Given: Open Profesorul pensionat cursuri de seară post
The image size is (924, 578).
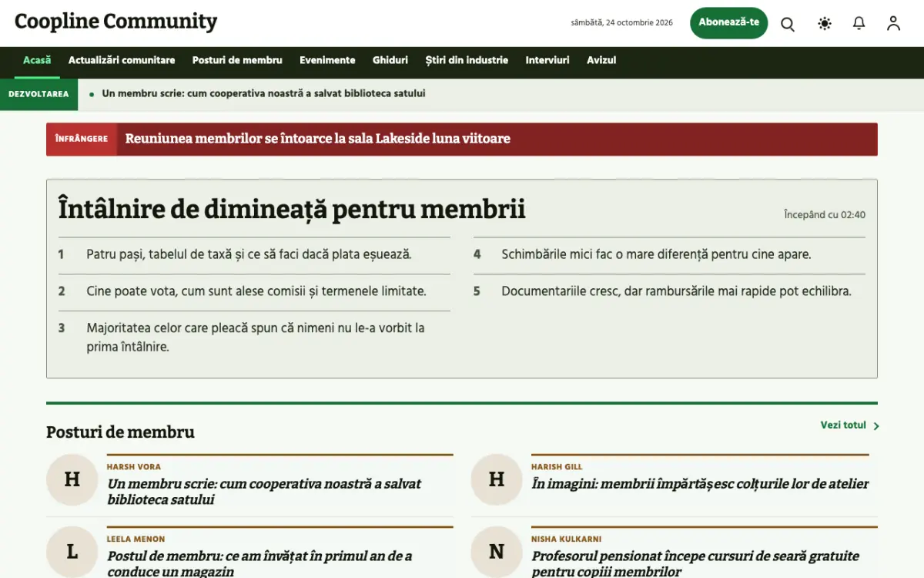Looking at the screenshot, I should 695,563.
